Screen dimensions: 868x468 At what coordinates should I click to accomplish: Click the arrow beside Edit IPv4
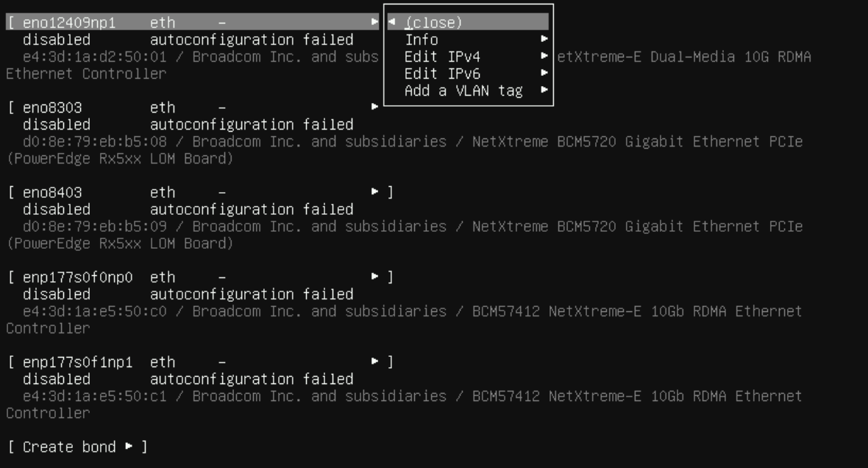click(x=544, y=56)
